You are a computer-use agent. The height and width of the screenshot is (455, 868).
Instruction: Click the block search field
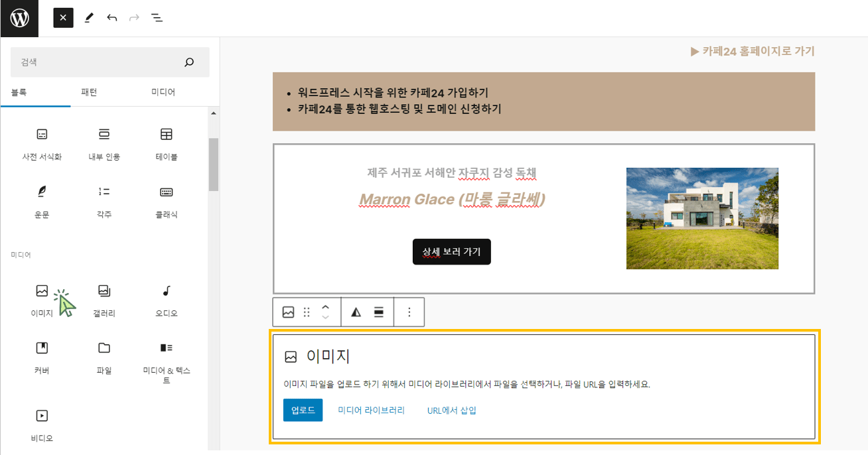tap(109, 62)
